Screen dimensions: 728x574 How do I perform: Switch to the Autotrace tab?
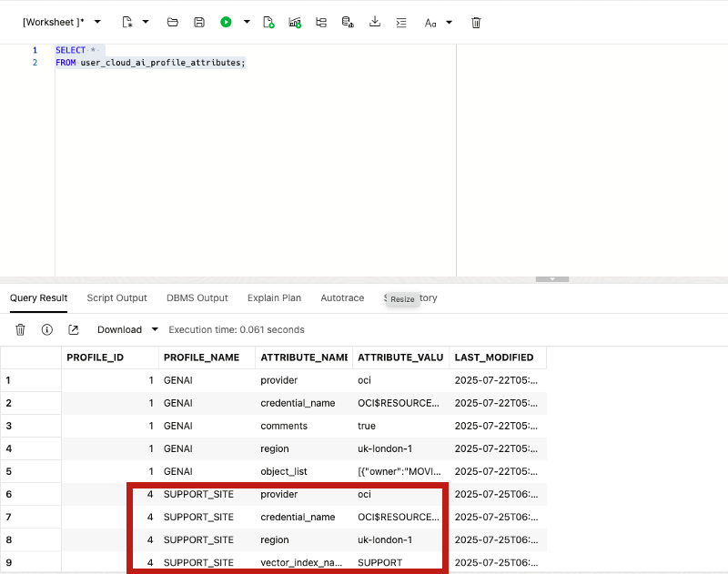(x=342, y=297)
